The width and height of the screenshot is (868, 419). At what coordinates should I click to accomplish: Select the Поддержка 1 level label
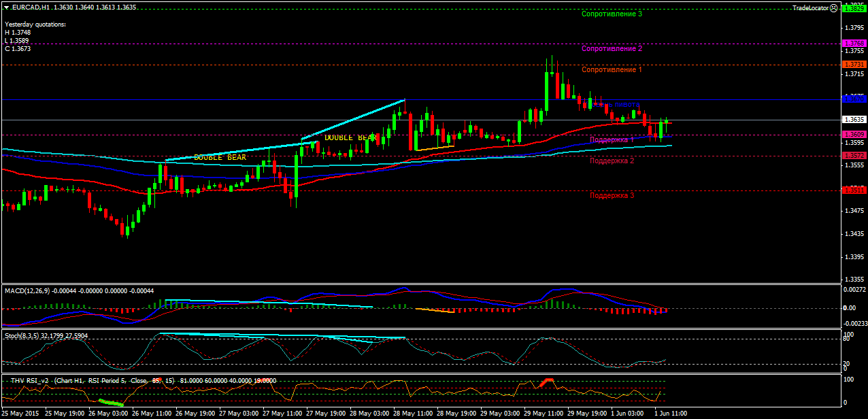click(612, 139)
